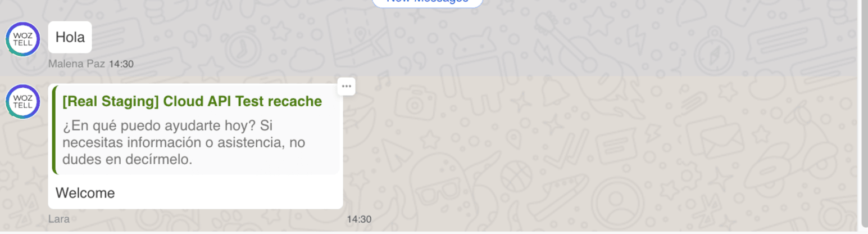Click the WOZTELL avatar beside the Welcome message
The height and width of the screenshot is (234, 868).
[x=23, y=102]
